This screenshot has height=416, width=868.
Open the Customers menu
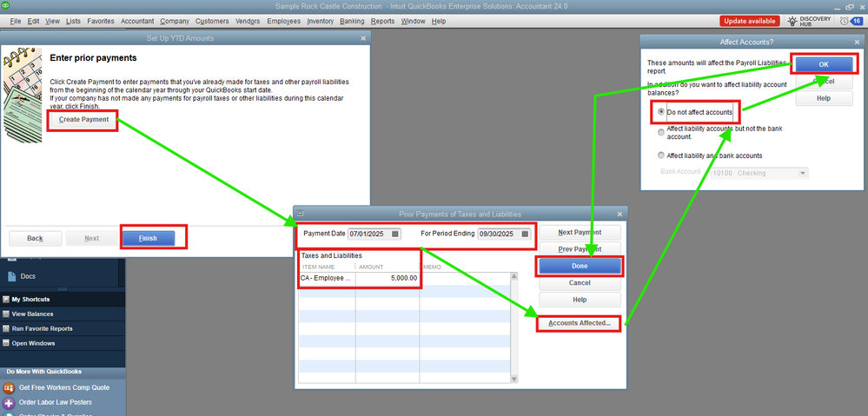212,21
